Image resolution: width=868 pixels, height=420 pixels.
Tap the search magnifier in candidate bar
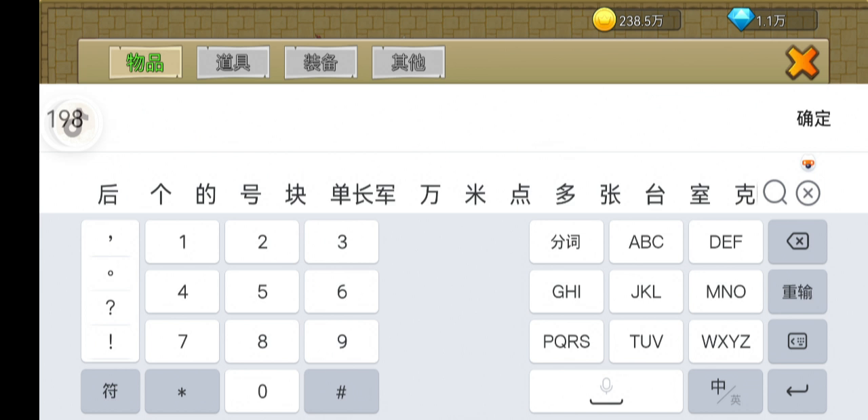[774, 194]
